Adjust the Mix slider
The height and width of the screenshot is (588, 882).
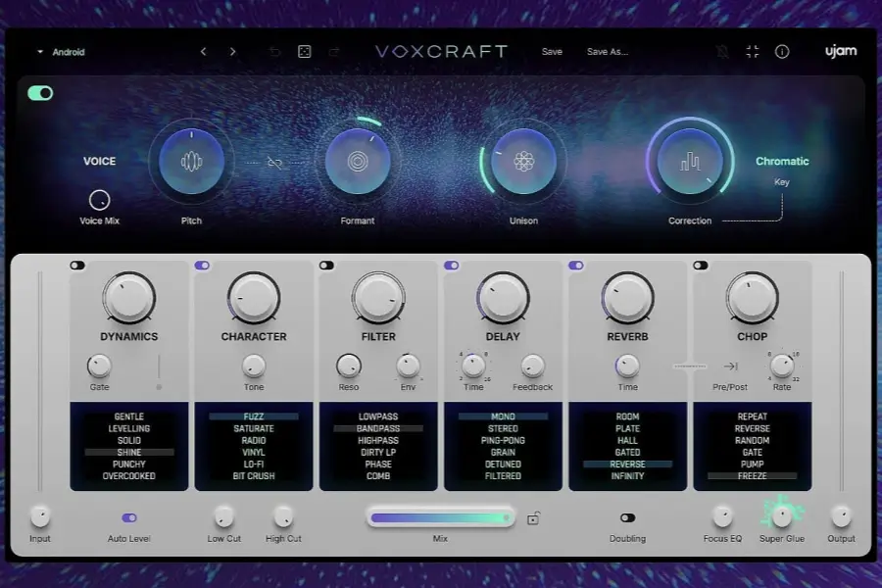441,516
